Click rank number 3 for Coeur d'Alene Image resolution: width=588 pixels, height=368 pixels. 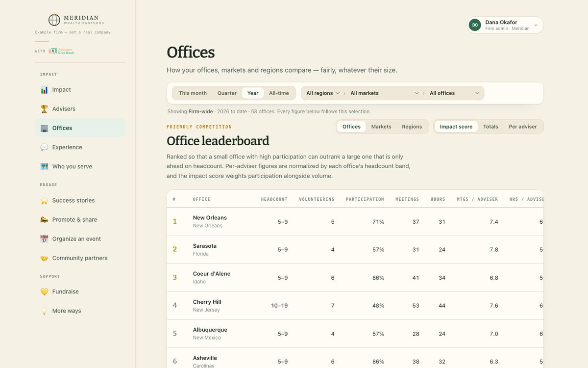(174, 278)
